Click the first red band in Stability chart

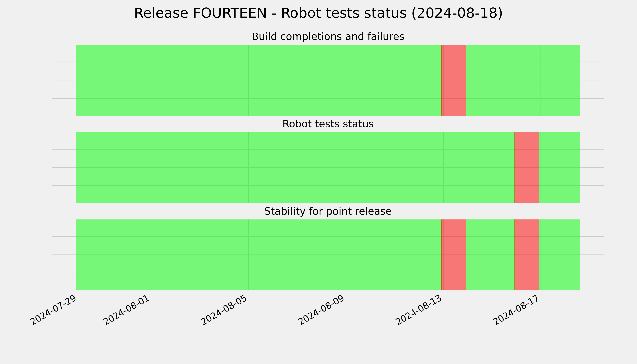(453, 255)
